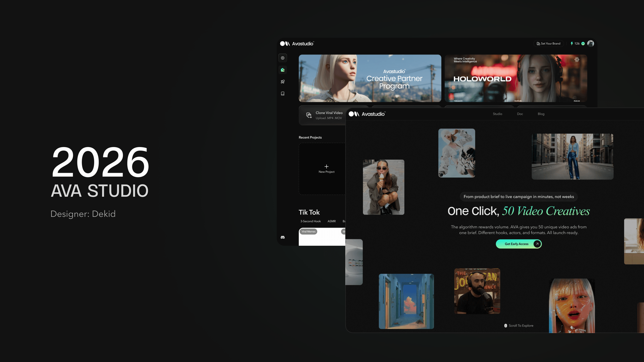
Task: Click the podcast man with headphones thumbnail
Action: pyautogui.click(x=477, y=291)
